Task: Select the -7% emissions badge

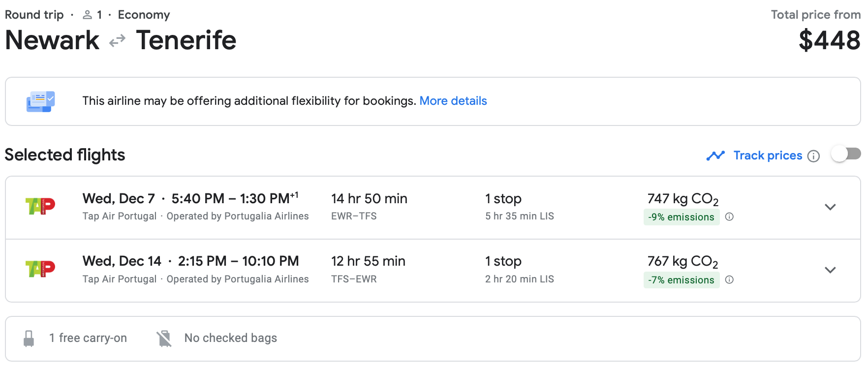Action: (681, 280)
